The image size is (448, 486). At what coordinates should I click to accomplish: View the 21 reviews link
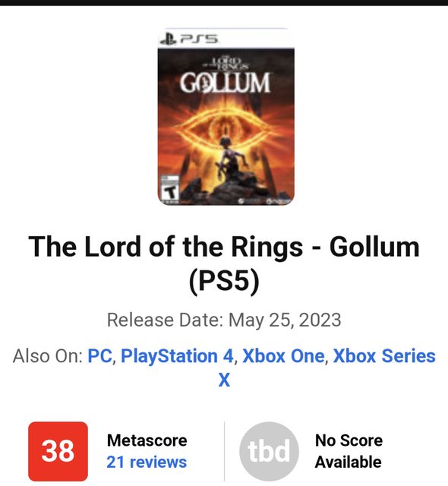click(147, 462)
